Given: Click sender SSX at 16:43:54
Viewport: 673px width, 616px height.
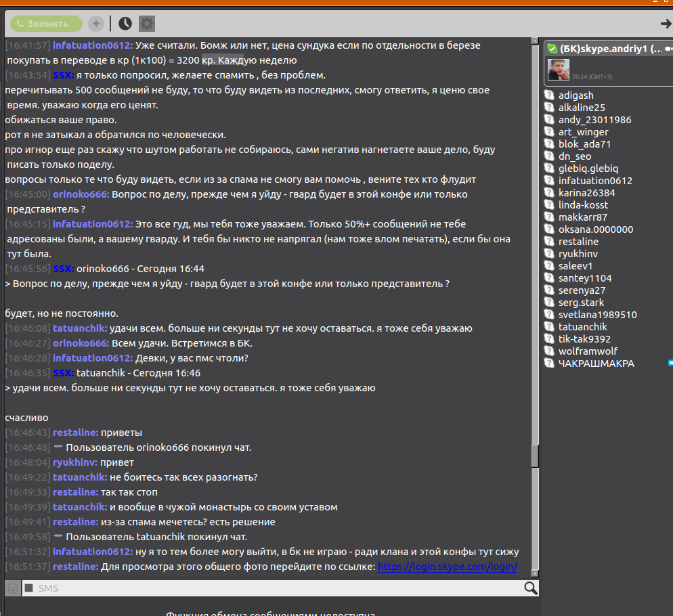Looking at the screenshot, I should [x=64, y=75].
